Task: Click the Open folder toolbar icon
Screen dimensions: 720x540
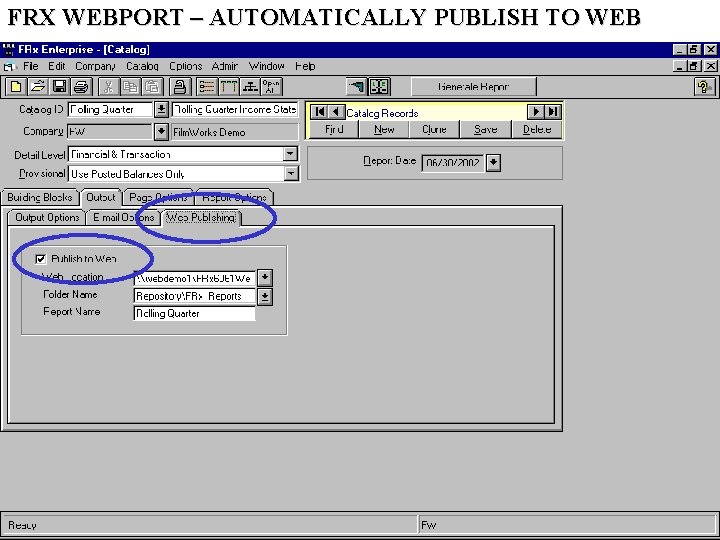Action: tap(38, 87)
